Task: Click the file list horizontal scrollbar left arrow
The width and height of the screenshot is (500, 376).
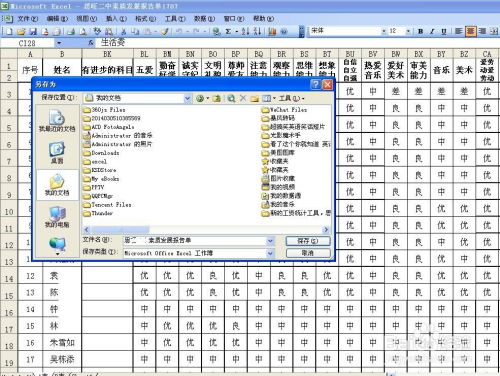Action: click(x=87, y=229)
